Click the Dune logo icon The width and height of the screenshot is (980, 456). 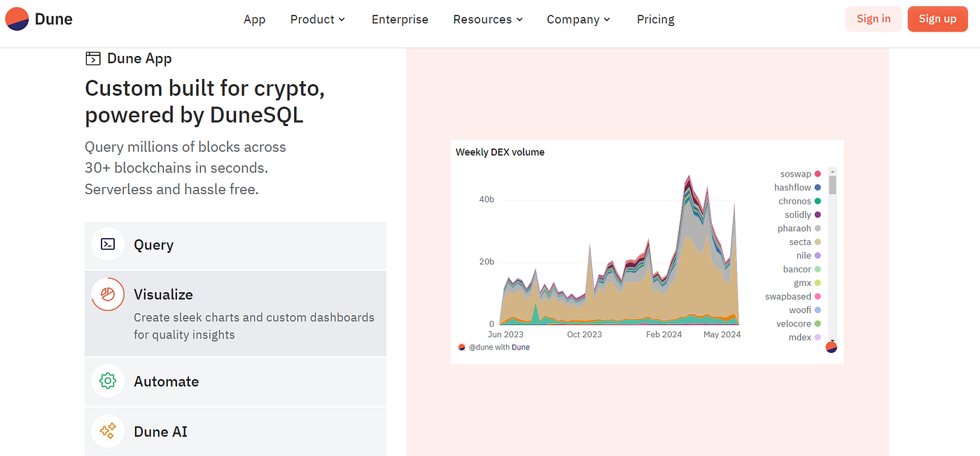coord(17,19)
